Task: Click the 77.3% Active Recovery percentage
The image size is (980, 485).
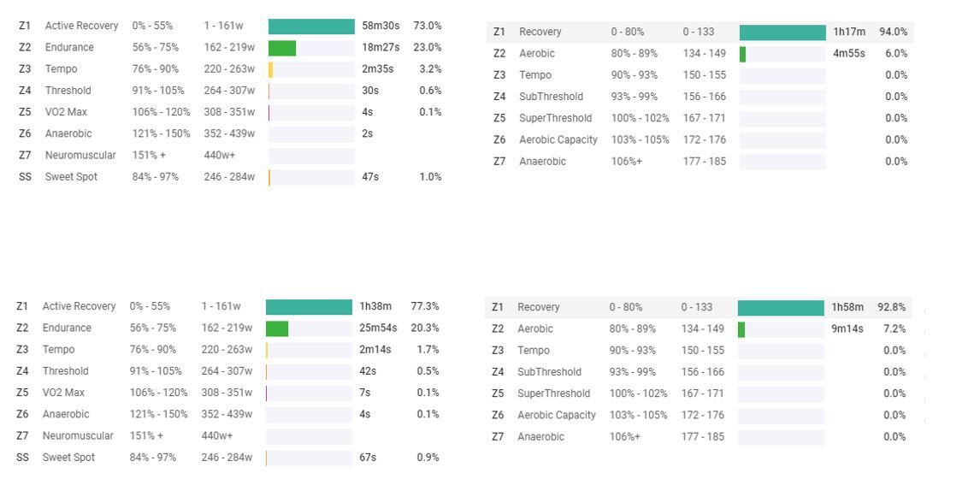Action: (425, 306)
